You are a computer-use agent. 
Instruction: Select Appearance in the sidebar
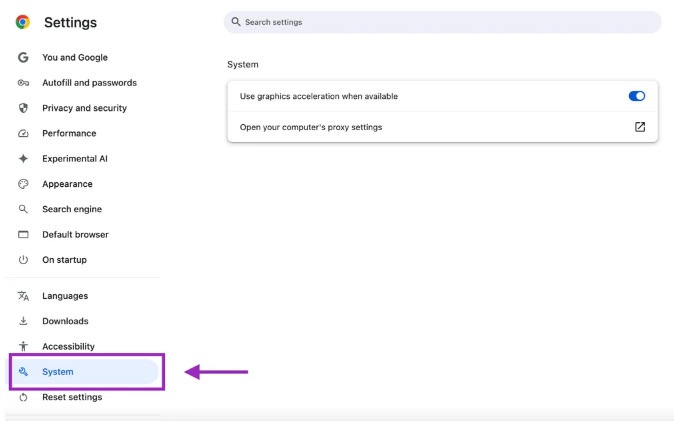coord(67,184)
